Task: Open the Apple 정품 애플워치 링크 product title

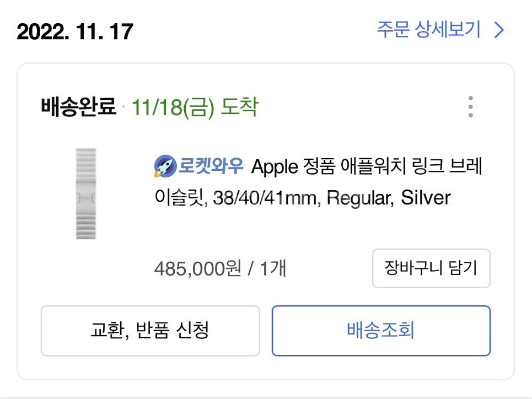Action: [367, 166]
